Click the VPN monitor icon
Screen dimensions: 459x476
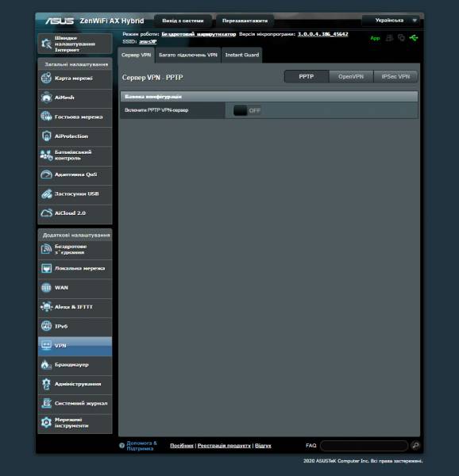click(x=46, y=345)
